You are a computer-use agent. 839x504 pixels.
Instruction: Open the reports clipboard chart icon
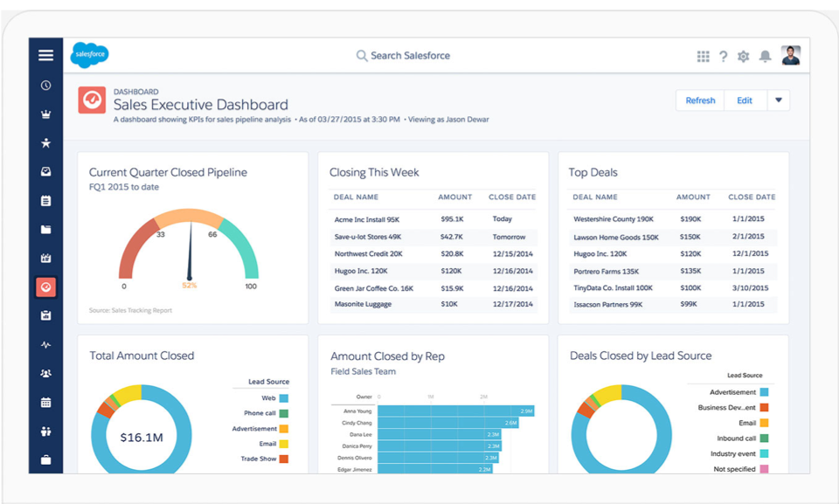coord(46,315)
